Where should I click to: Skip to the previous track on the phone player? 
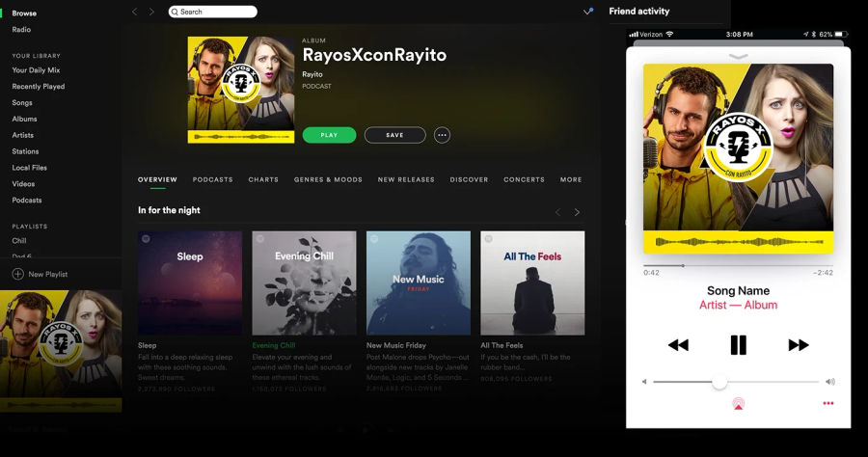click(678, 345)
